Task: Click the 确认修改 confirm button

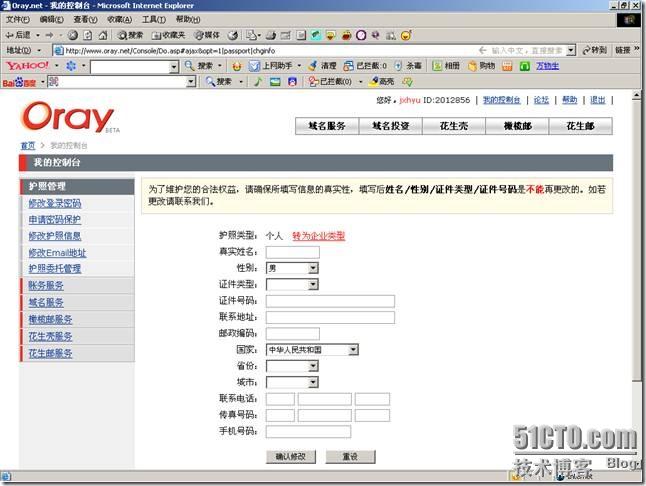Action: coord(291,456)
